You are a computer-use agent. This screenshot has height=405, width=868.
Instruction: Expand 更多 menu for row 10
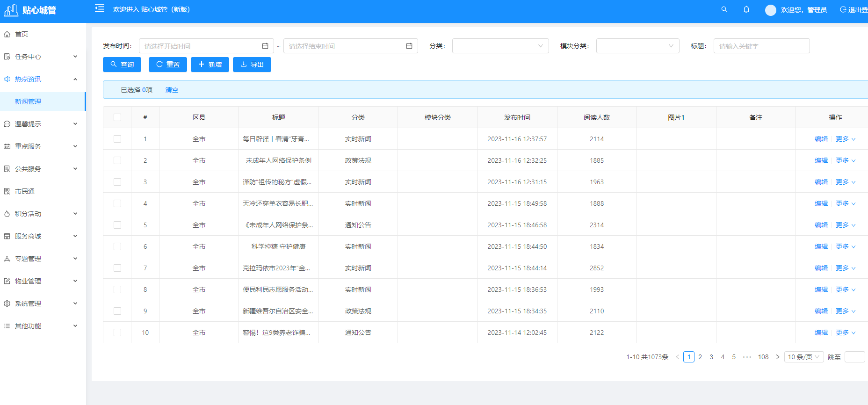click(846, 333)
